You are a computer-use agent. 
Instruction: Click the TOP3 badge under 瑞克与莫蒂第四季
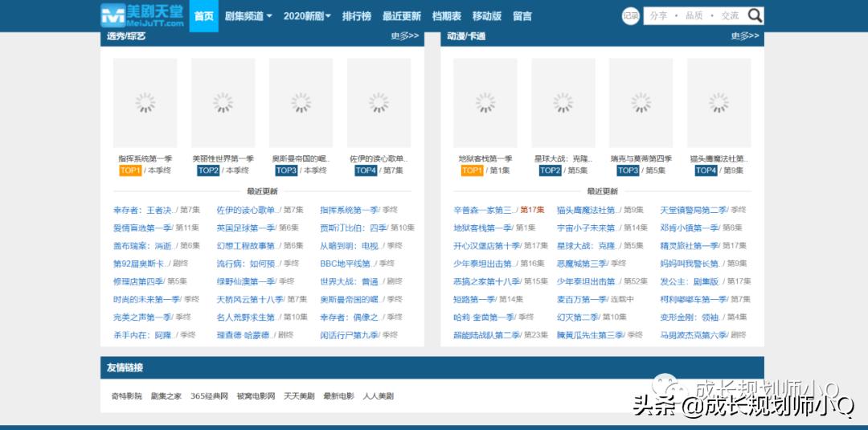tap(628, 170)
